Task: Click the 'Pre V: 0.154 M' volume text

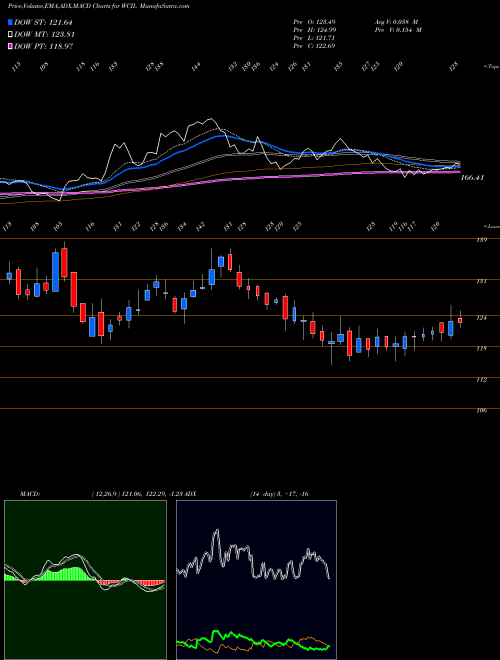Action: click(x=398, y=30)
